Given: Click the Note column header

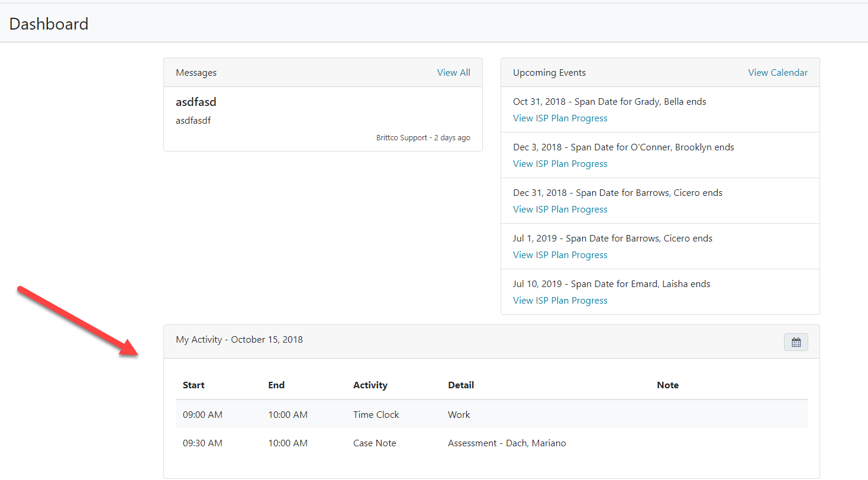Looking at the screenshot, I should [667, 385].
